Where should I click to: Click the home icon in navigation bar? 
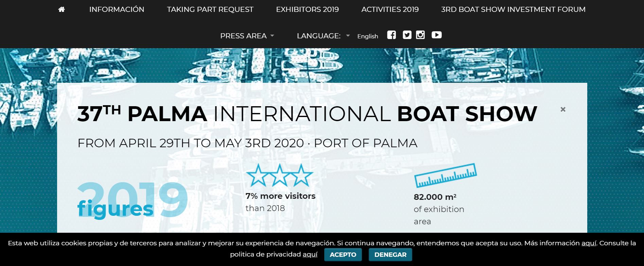pos(62,9)
